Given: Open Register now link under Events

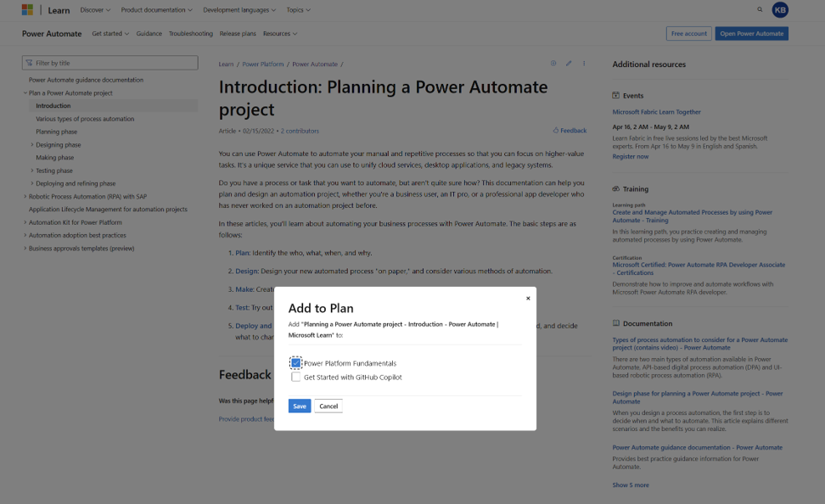Looking at the screenshot, I should click(x=631, y=156).
